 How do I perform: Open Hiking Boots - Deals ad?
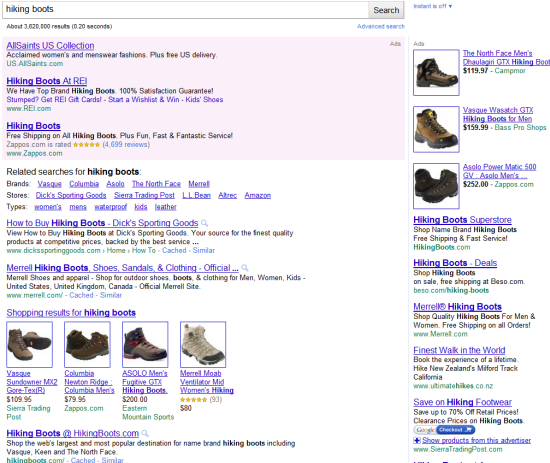tap(455, 263)
